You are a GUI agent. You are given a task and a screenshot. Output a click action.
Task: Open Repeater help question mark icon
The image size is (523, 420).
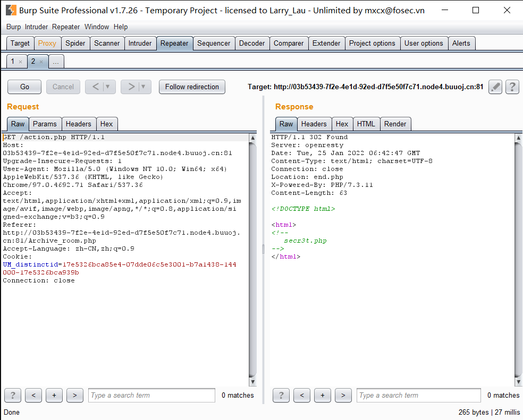click(x=512, y=87)
